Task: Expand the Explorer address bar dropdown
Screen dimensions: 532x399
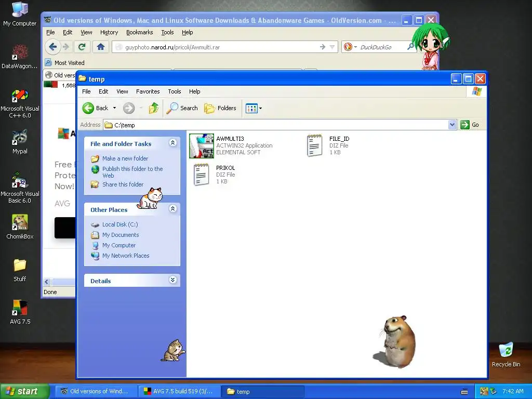Action: click(452, 125)
